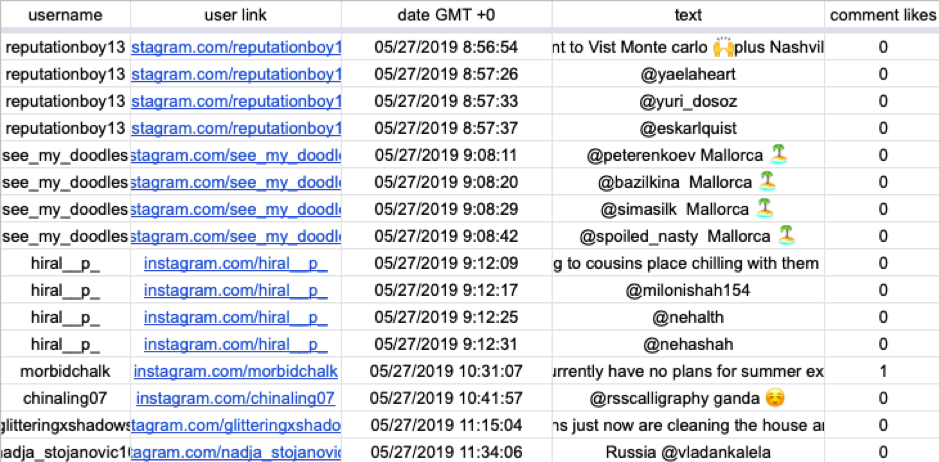Viewport: 939px width, 462px height.
Task: Click the "username" column header
Action: (65, 15)
